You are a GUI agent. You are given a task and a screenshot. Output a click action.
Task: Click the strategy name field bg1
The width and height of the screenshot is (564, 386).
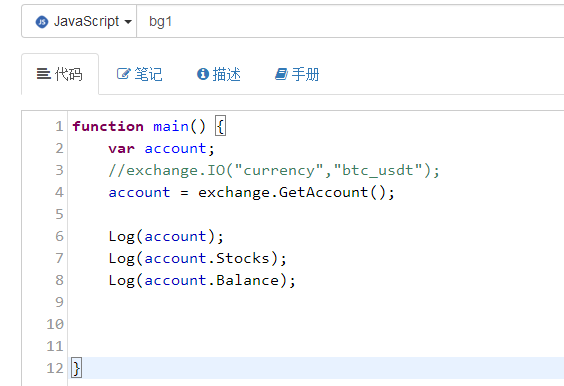[350, 21]
